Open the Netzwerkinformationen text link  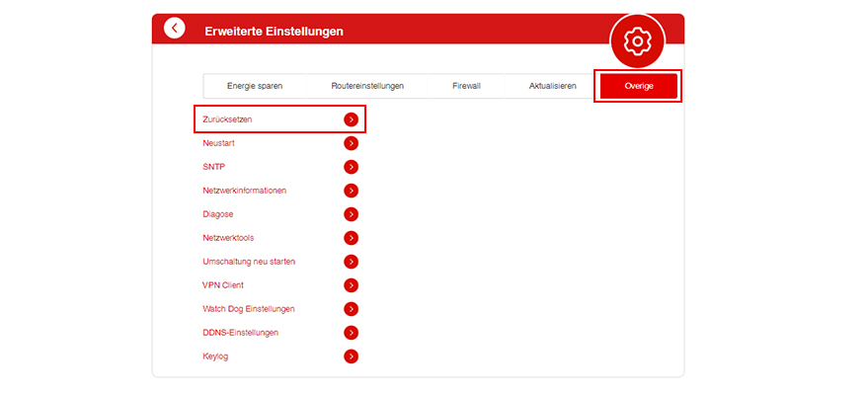(x=244, y=191)
